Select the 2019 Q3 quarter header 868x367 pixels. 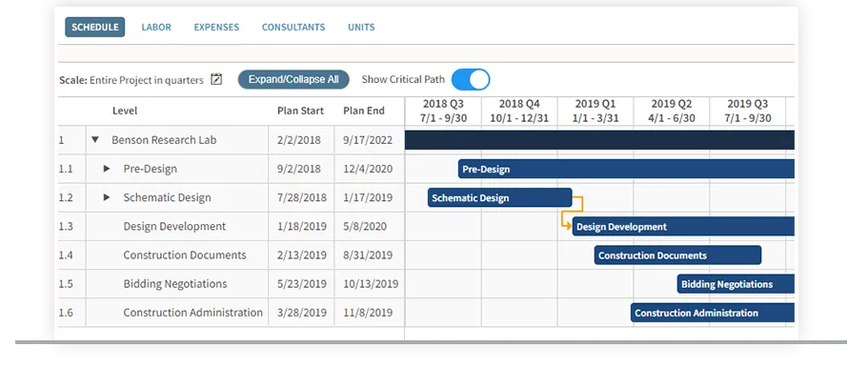747,111
